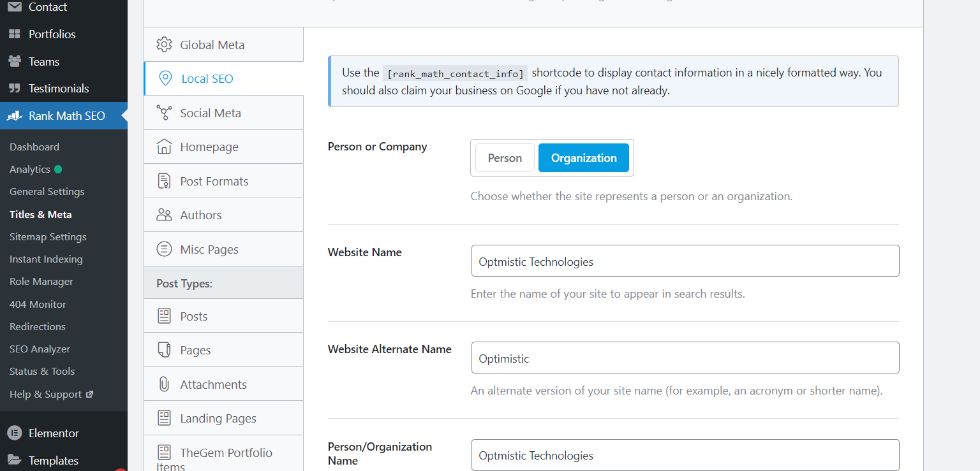Image resolution: width=980 pixels, height=471 pixels.
Task: Click the Person/Organization Name text field
Action: click(x=685, y=455)
